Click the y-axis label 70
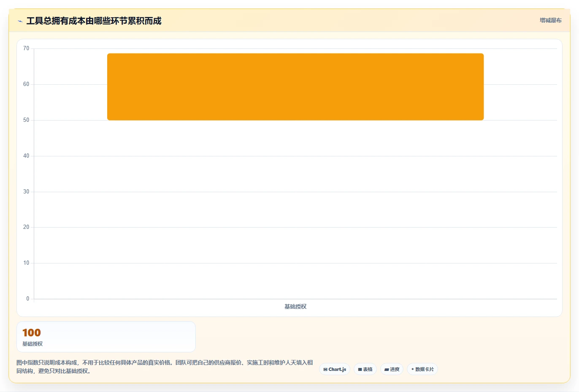 (26, 48)
